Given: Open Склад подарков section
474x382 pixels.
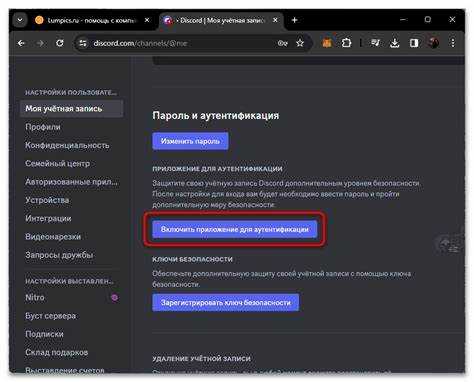Looking at the screenshot, I should click(57, 352).
